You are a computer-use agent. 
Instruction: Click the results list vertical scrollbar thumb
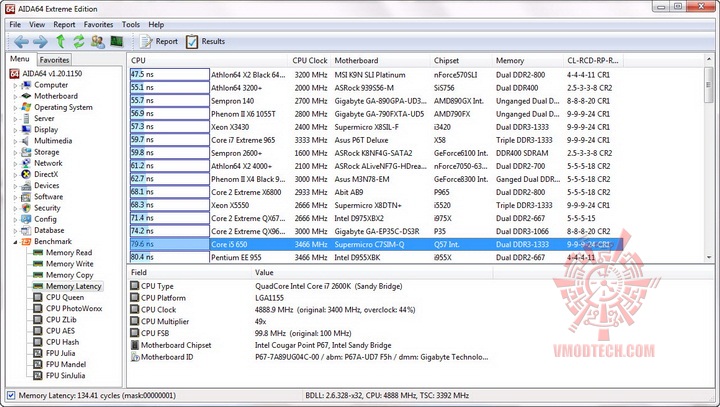tap(710, 85)
